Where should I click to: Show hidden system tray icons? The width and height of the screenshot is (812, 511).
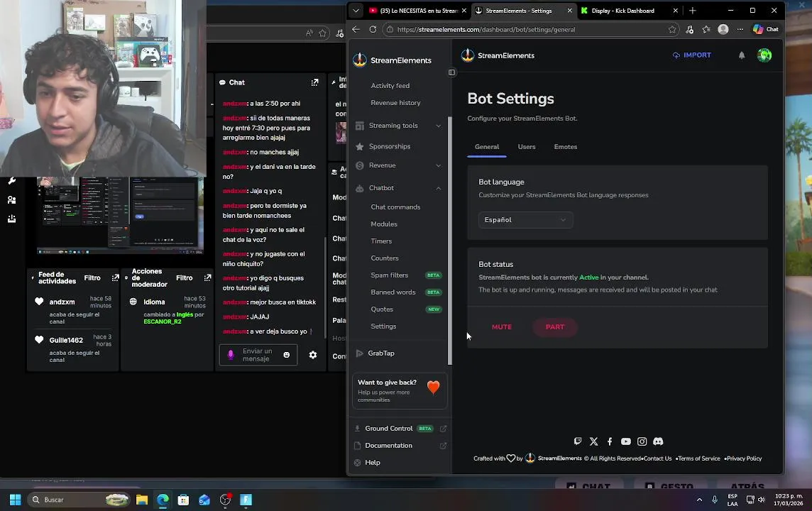[700, 500]
